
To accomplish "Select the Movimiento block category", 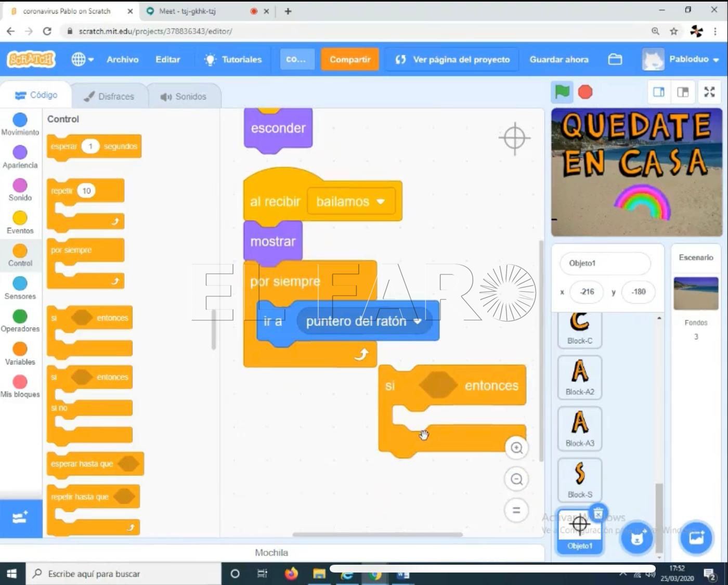I will point(20,125).
